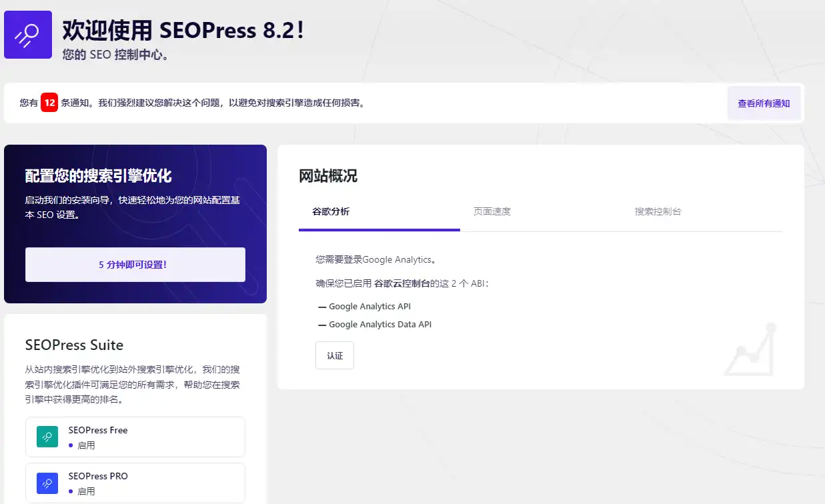Image resolution: width=825 pixels, height=504 pixels.
Task: Click the dash icon before Google Analytics API
Action: pyautogui.click(x=321, y=307)
